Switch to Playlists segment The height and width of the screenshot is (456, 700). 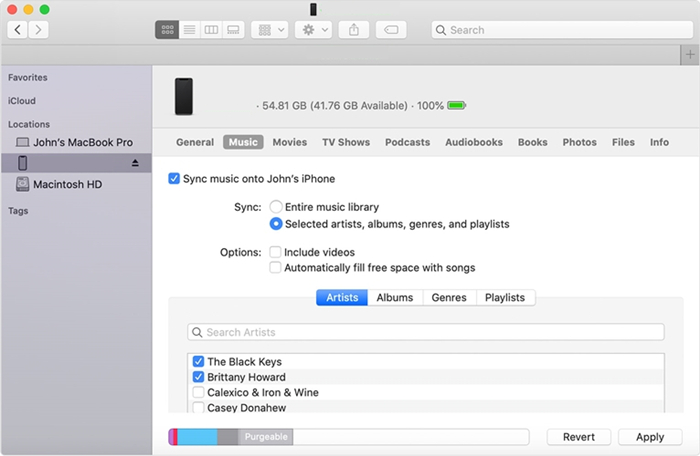pos(505,297)
